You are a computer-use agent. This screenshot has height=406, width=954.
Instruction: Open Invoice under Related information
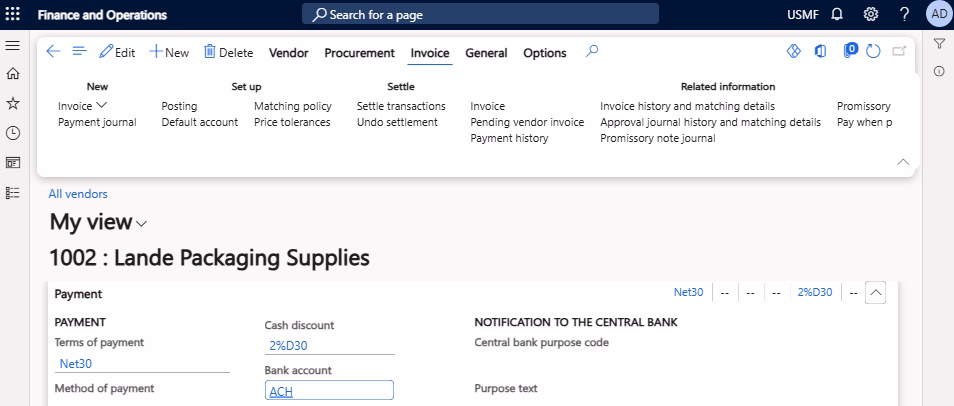tap(487, 106)
